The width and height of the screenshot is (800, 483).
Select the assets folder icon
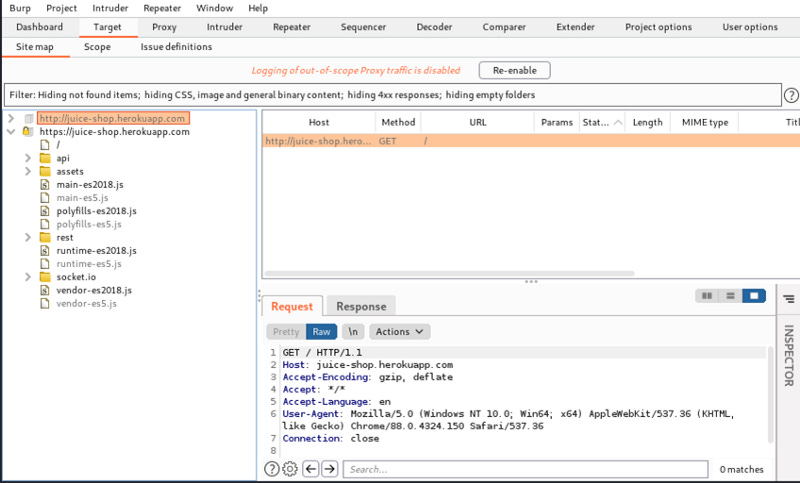45,171
